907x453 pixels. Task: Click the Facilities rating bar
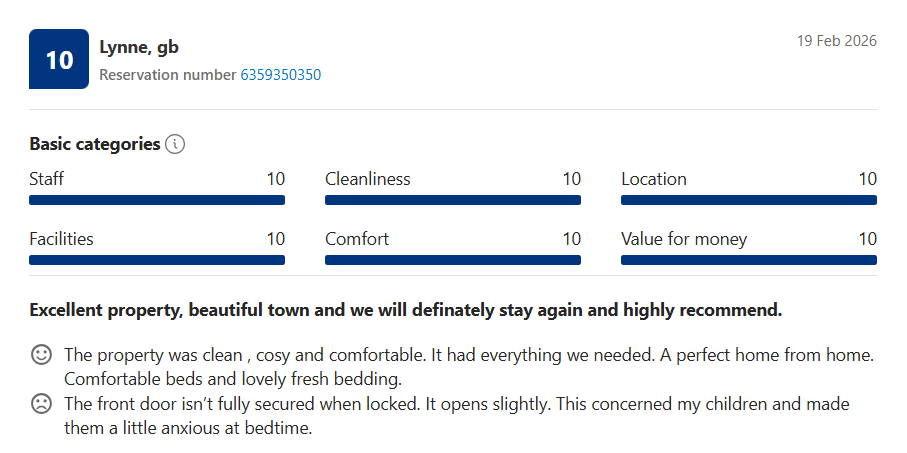coord(157,260)
